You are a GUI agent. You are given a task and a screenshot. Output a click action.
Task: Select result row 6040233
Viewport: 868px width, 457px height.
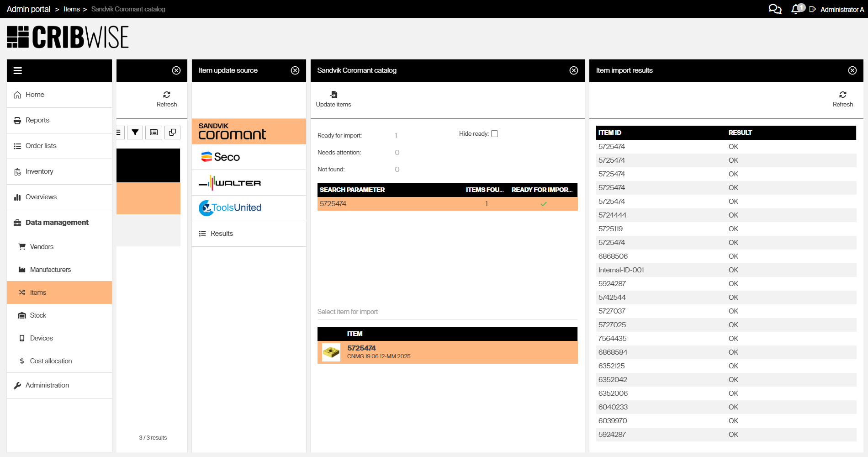(x=726, y=407)
